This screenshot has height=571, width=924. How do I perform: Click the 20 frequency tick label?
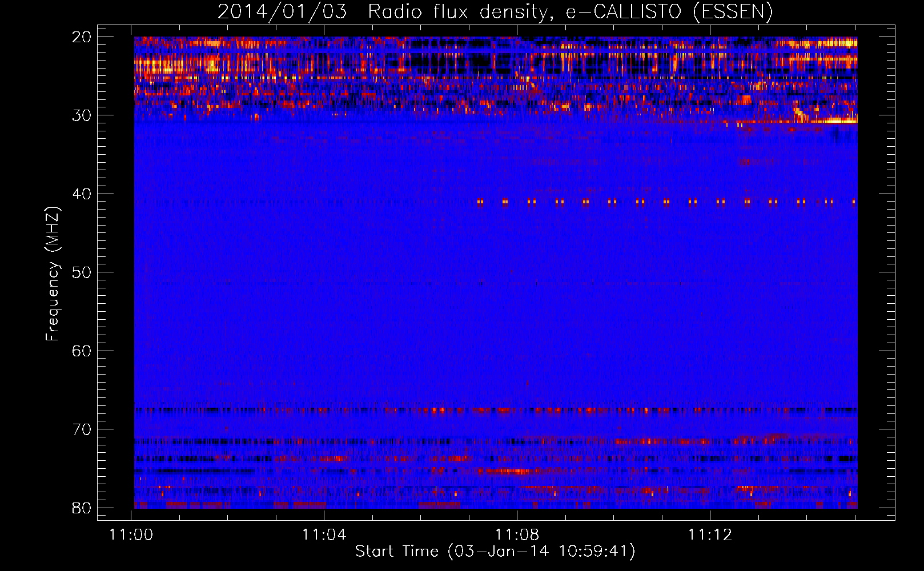tap(82, 37)
